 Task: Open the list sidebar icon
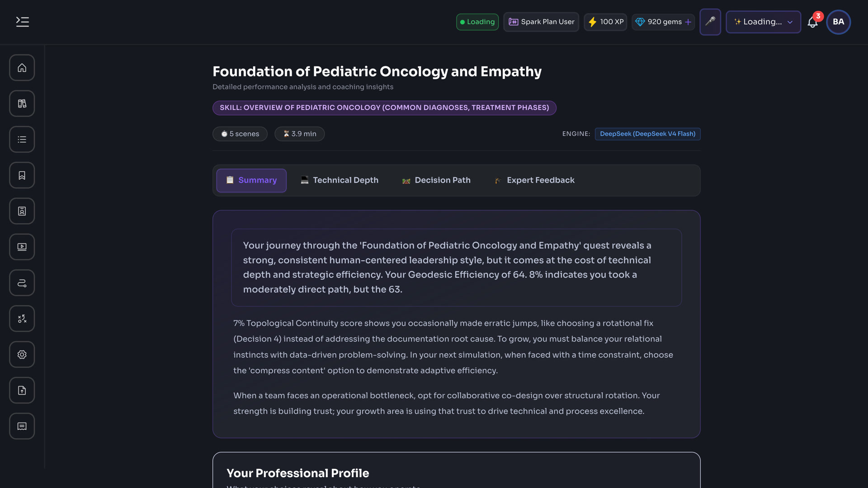[22, 139]
